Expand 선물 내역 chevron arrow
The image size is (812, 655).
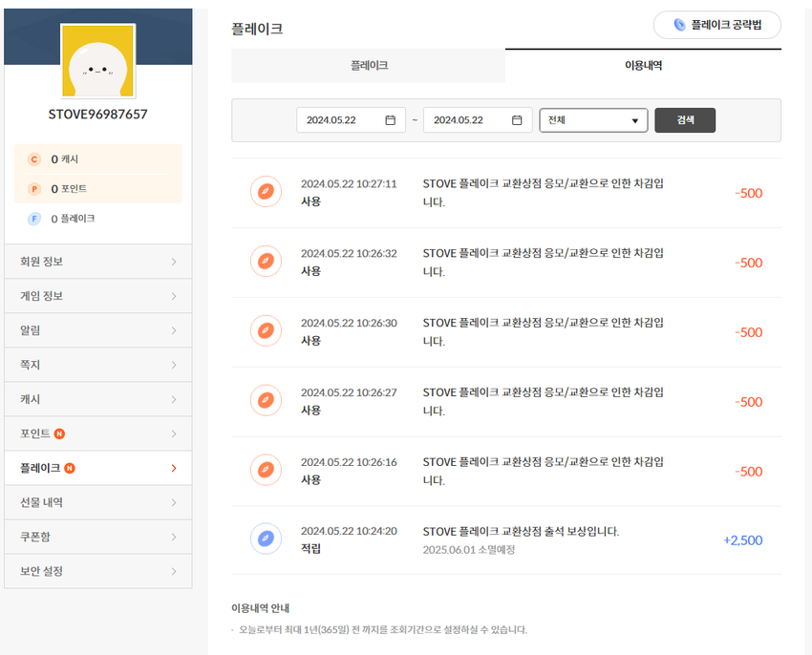pyautogui.click(x=174, y=502)
